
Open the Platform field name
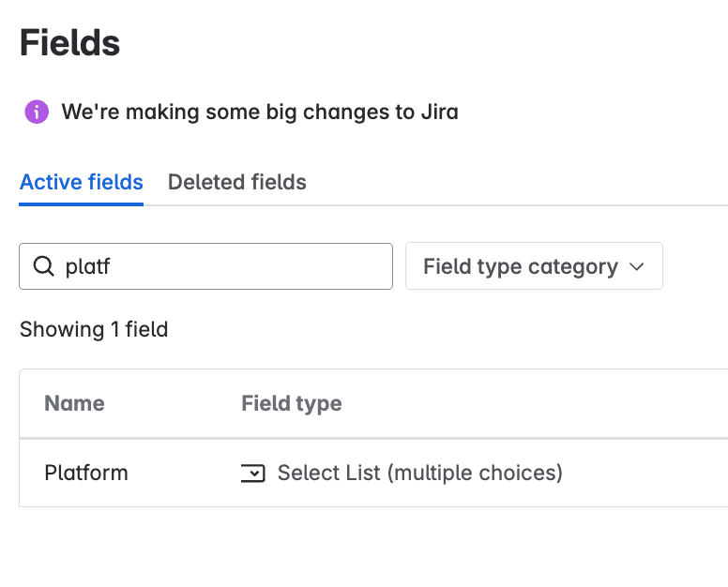(x=86, y=473)
